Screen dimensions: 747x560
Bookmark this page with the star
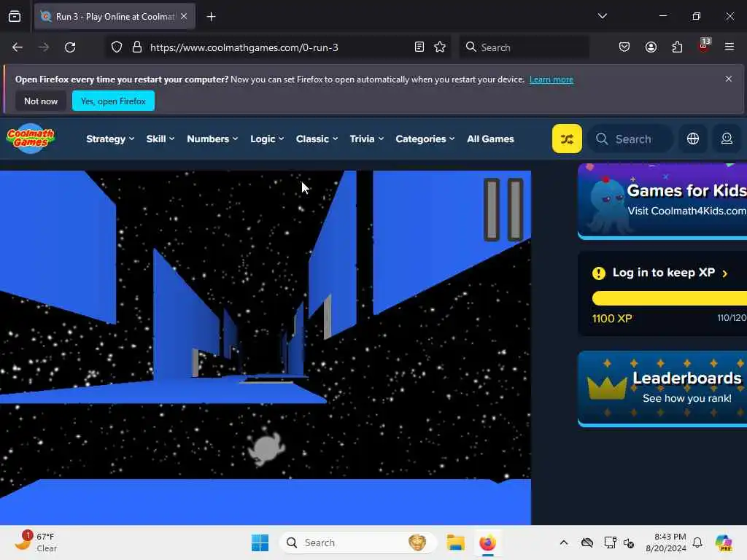point(440,47)
